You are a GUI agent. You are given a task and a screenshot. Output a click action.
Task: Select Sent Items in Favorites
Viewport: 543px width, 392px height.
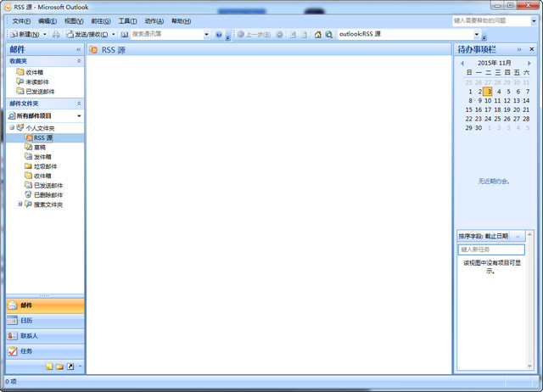[40, 92]
